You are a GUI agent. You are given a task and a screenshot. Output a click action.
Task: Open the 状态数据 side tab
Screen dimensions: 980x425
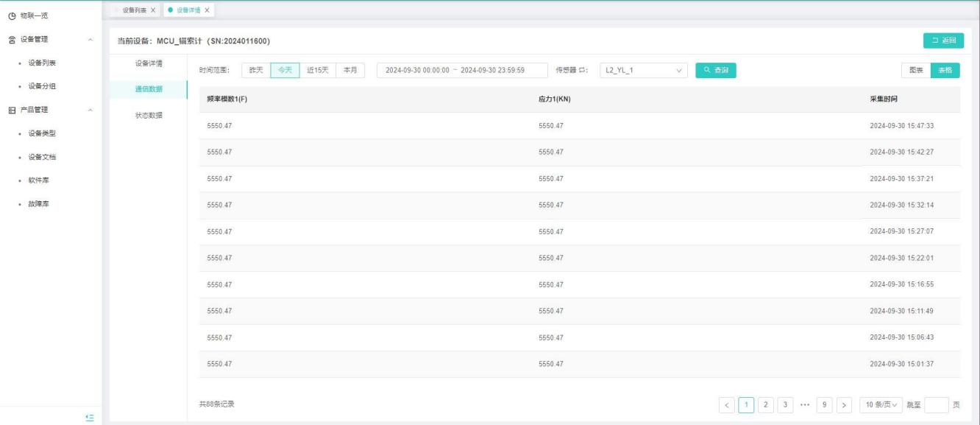click(149, 115)
